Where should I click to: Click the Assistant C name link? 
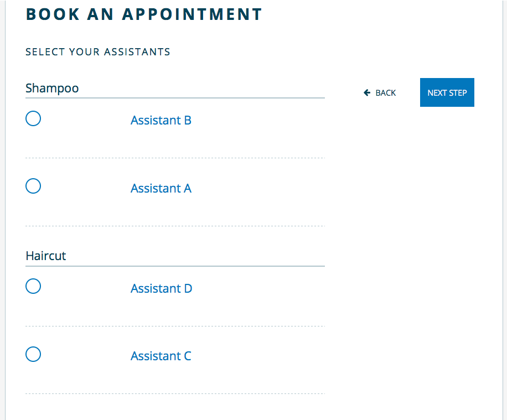click(161, 356)
